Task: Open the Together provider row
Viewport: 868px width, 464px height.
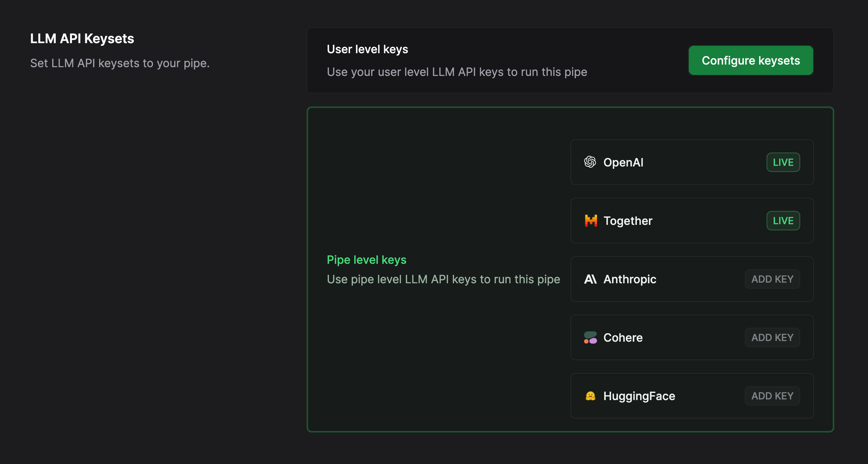Action: 691,221
